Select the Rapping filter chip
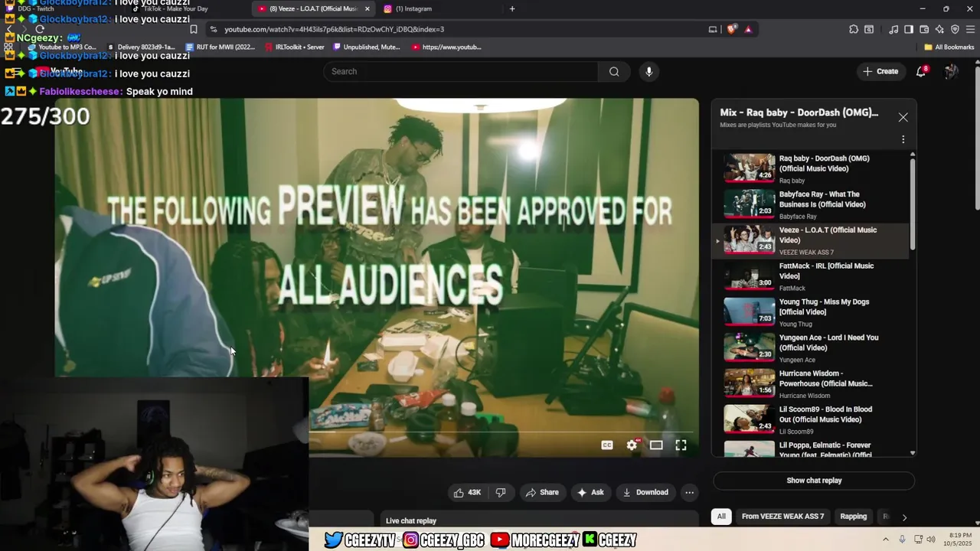 (853, 517)
